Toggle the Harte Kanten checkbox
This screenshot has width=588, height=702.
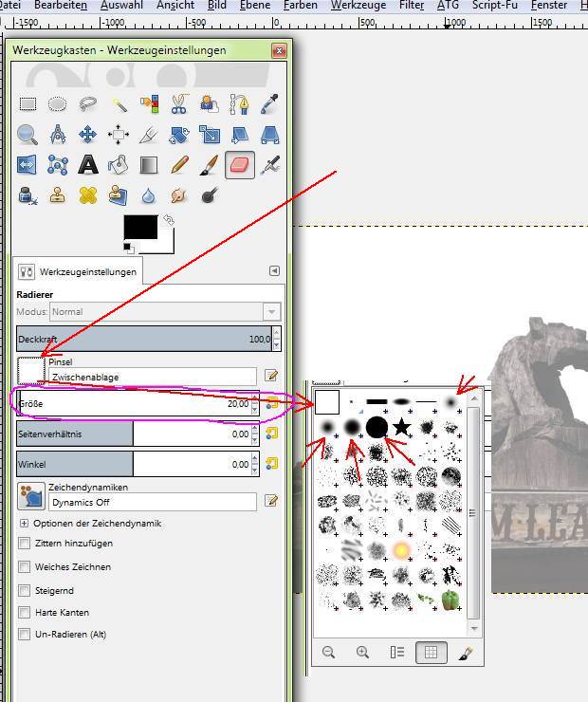(25, 612)
